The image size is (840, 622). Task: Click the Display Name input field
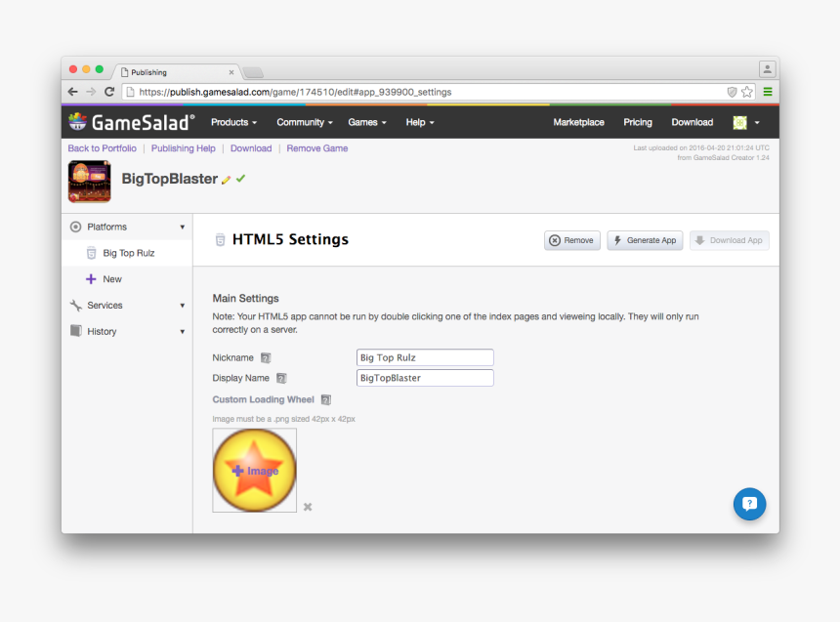pos(425,378)
